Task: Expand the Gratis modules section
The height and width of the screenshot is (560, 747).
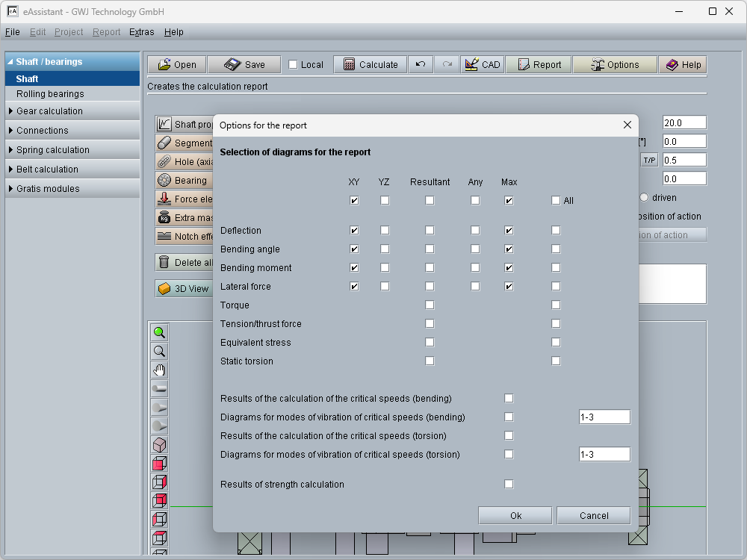Action: pyautogui.click(x=48, y=189)
